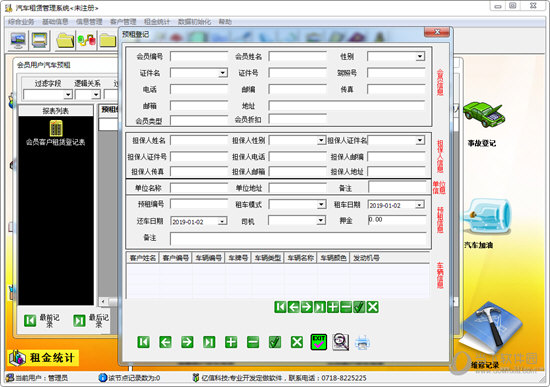The height and width of the screenshot is (387, 550).
Task: Expand the 租车模式 dropdown
Action: tap(321, 204)
